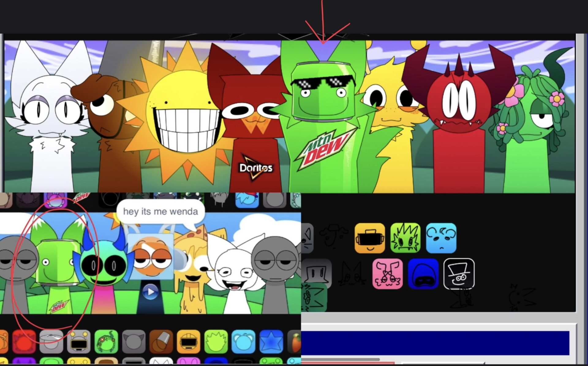Click the 'hey its me wenda' speech bubble

click(160, 211)
